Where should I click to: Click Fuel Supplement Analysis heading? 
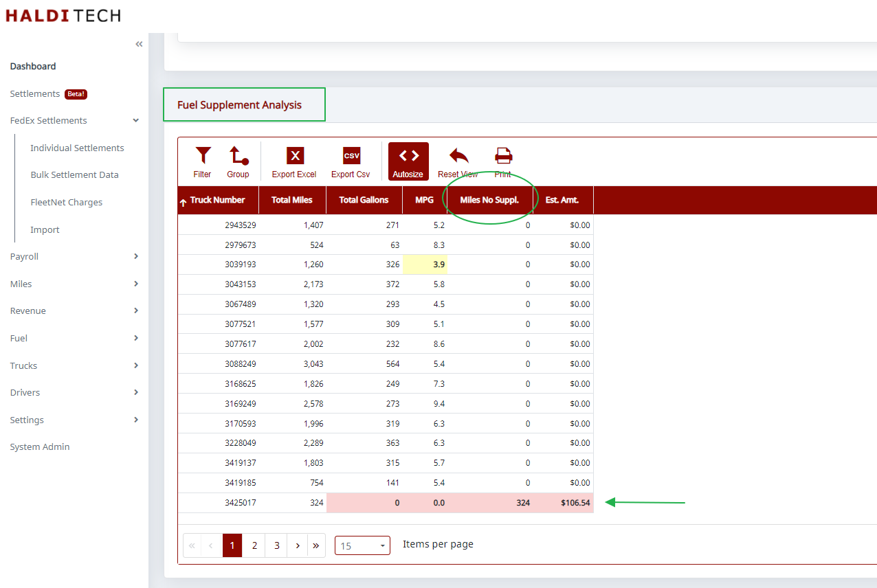[239, 105]
